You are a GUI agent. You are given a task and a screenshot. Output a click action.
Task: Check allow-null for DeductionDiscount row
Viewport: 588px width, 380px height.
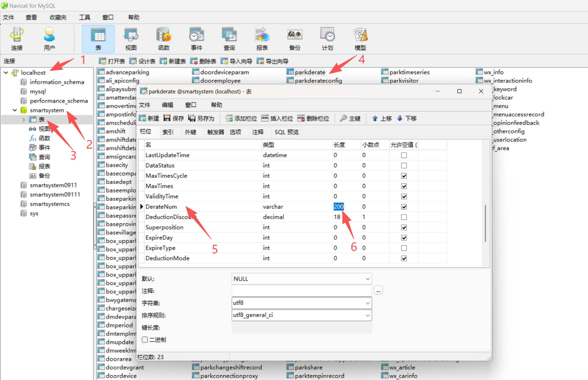tap(404, 217)
